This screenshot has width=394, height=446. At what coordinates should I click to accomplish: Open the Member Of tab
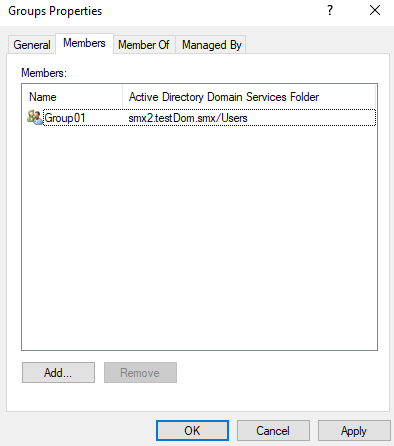click(x=144, y=45)
